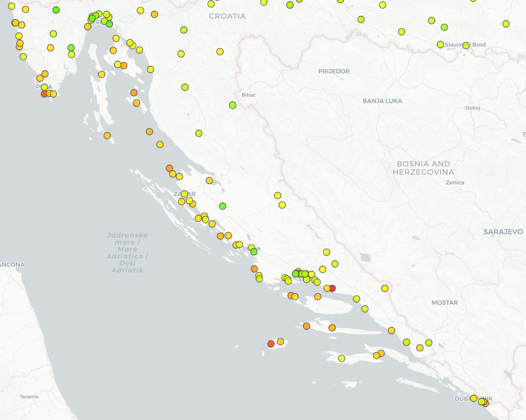Click the orange-red marker at Pula's southern tip
Screen dimensions: 526x420
click(44, 94)
